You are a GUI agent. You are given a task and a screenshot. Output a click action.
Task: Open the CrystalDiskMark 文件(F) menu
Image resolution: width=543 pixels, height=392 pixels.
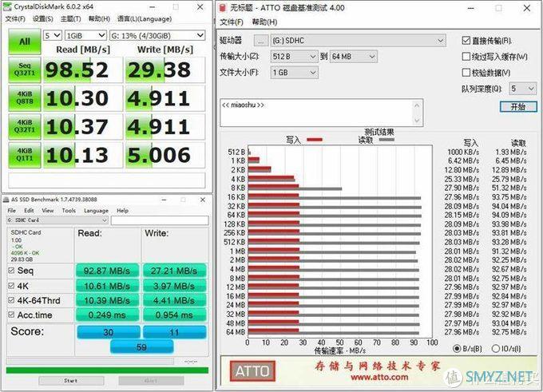[x=15, y=18]
